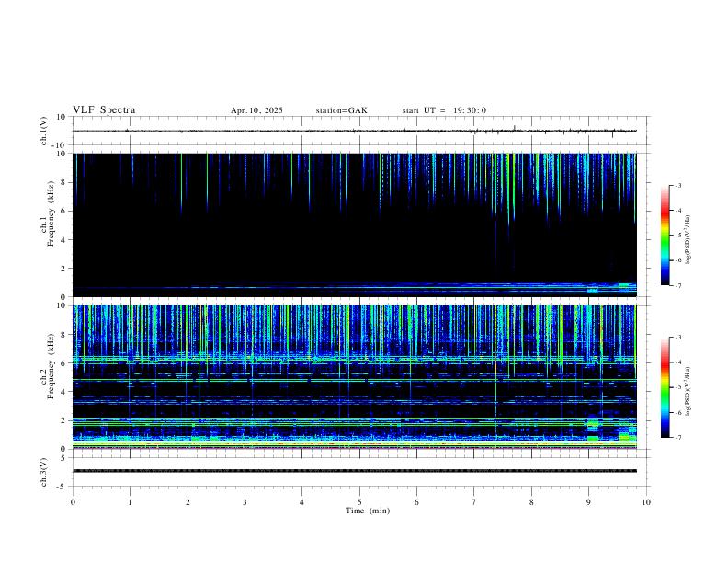Click the "-7" tick on ch.2 colorbar
Image resolution: width=728 pixels, height=563 pixels.
[677, 438]
